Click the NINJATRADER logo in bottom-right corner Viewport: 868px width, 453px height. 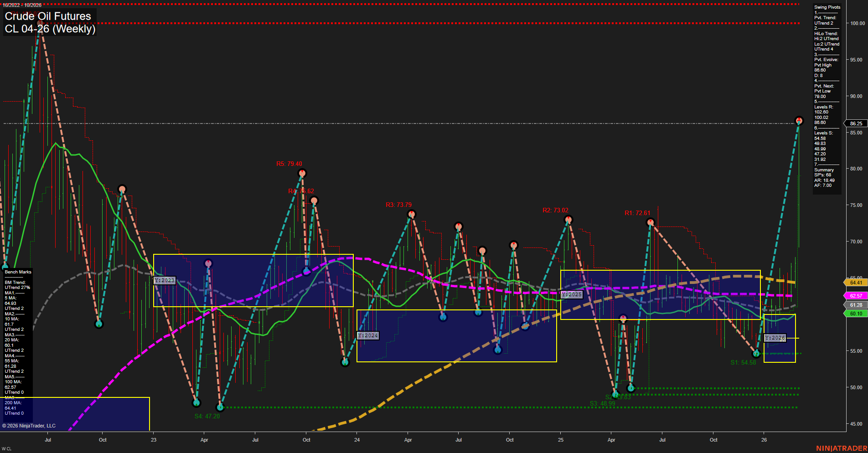click(842, 448)
